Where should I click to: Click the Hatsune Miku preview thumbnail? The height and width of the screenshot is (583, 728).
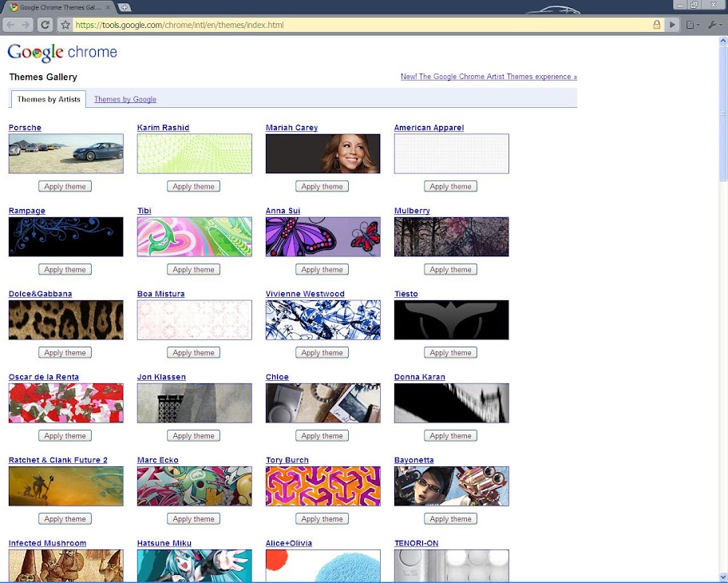tap(195, 565)
